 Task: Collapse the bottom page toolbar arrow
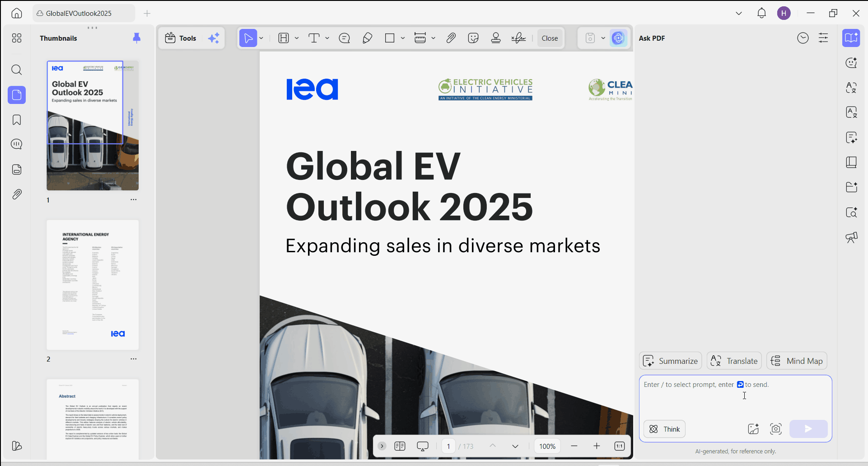(x=382, y=446)
